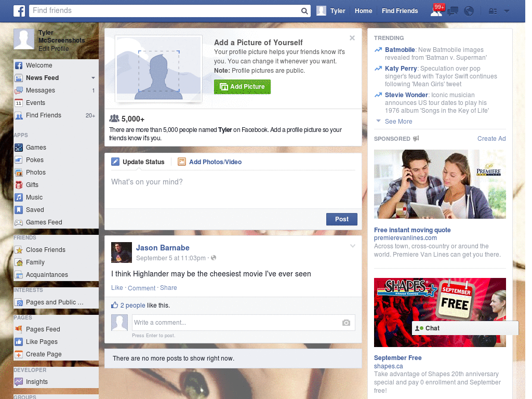Open Games Feed in the sidebar
Image resolution: width=532 pixels, height=399 pixels.
pos(56,222)
